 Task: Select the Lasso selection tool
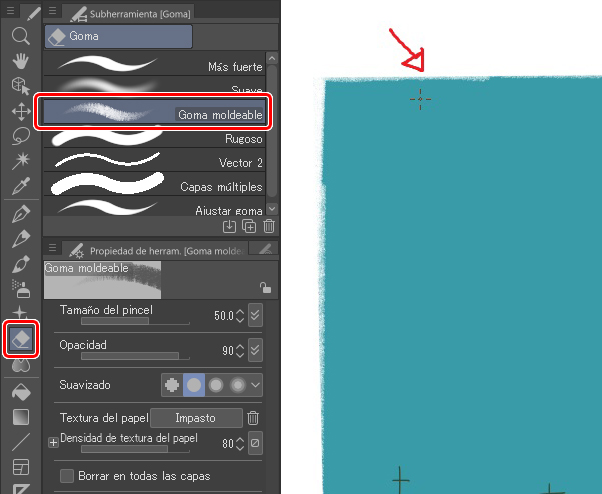[20, 136]
